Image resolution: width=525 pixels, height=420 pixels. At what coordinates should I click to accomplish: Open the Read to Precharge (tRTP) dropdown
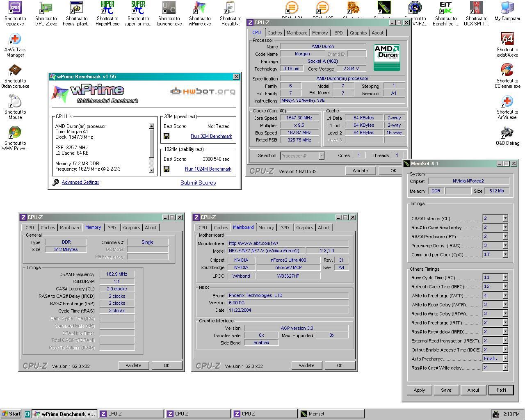(505, 322)
